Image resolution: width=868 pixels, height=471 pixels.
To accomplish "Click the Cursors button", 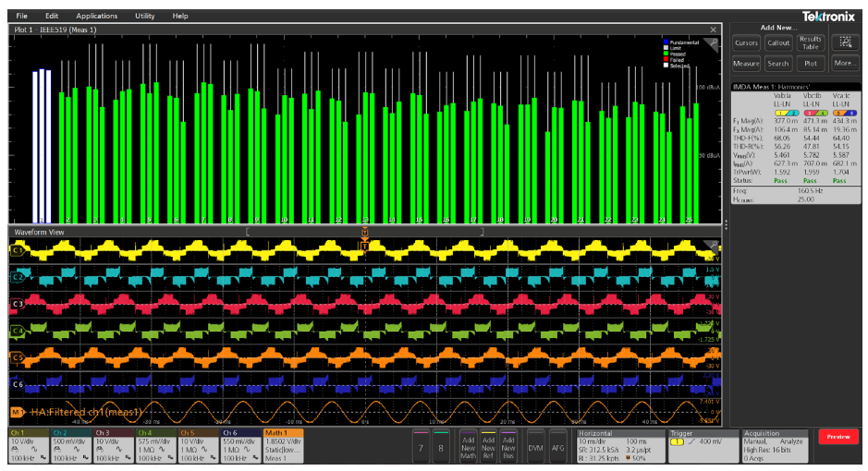I will coord(746,42).
